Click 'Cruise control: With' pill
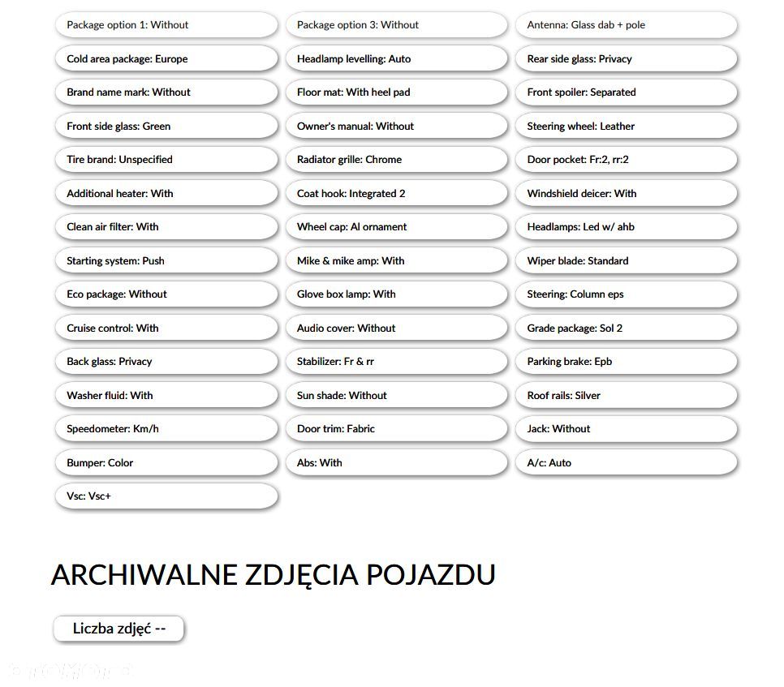 click(166, 328)
